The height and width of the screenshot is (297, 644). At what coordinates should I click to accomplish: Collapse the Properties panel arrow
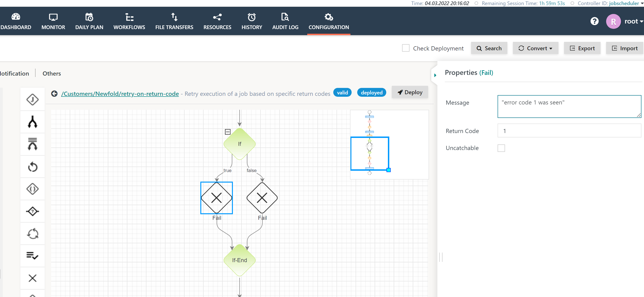435,75
